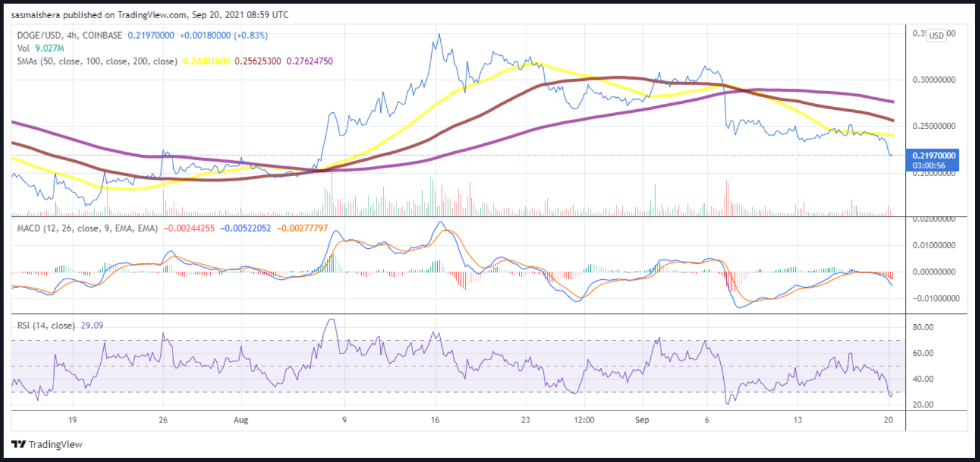Click the date label 9 on time axis
The height and width of the screenshot is (462, 980).
tap(344, 420)
